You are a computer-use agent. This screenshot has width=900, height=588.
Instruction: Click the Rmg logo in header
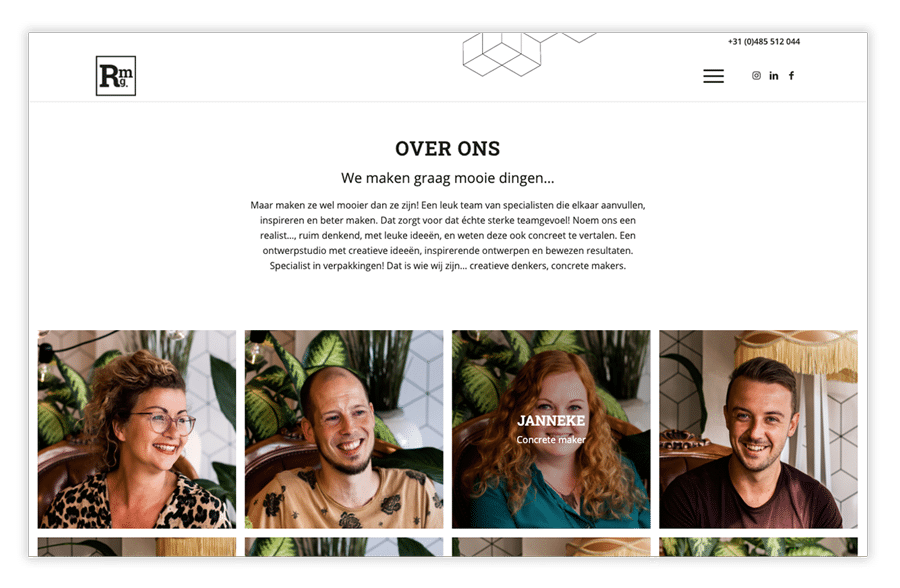pos(116,76)
